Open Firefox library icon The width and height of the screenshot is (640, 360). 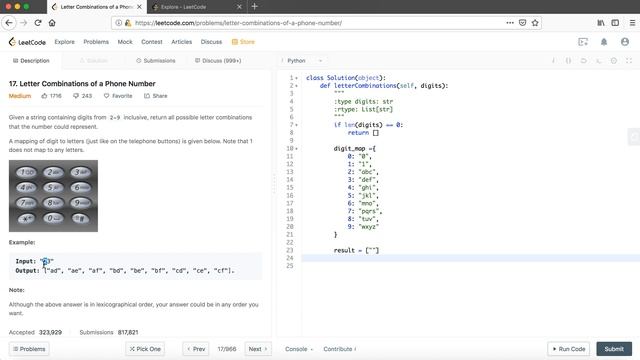click(601, 23)
